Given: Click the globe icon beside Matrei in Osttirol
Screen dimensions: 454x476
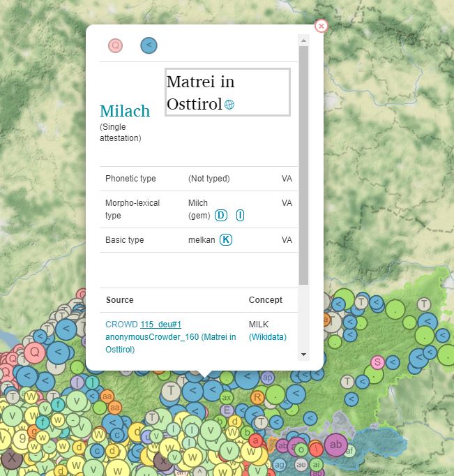Looking at the screenshot, I should click(x=229, y=105).
